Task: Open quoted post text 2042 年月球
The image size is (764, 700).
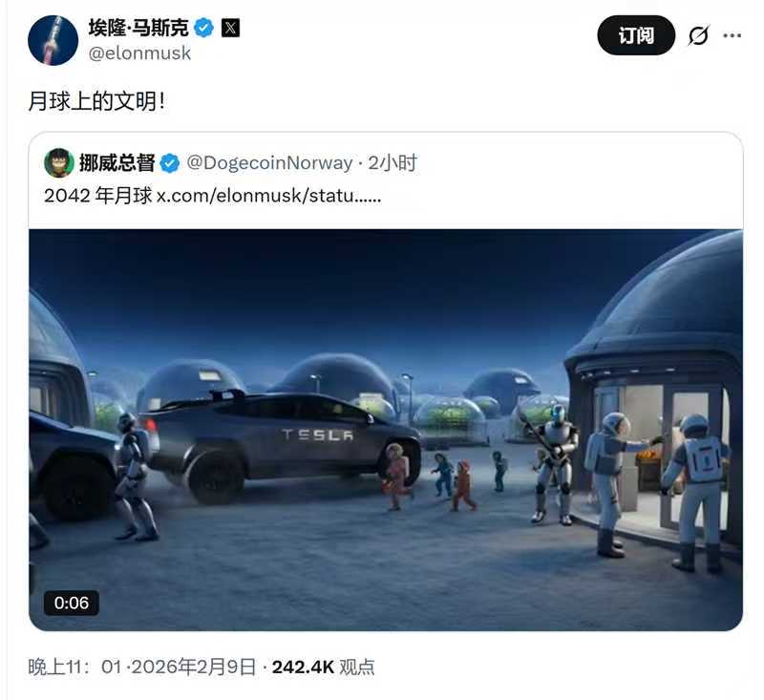Action: pos(98,196)
